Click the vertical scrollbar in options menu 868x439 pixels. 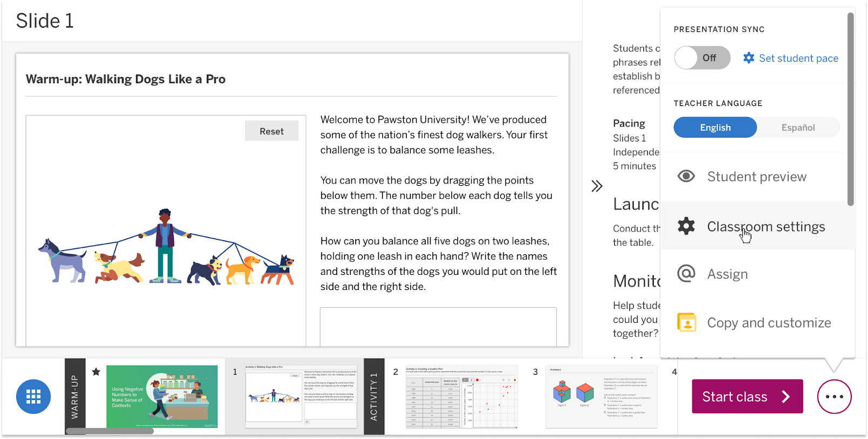[850, 109]
